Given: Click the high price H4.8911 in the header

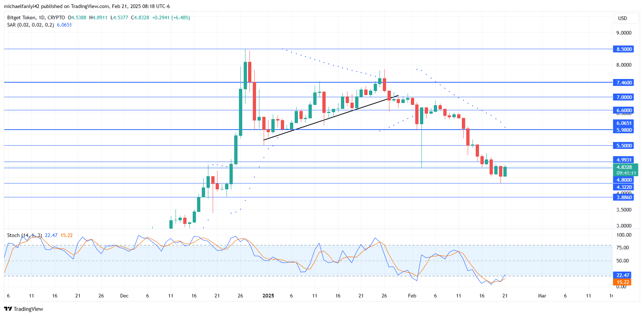Looking at the screenshot, I should click(98, 17).
